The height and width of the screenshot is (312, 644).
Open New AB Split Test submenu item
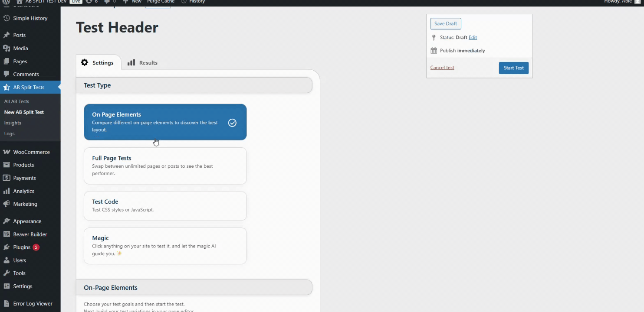[x=24, y=112]
